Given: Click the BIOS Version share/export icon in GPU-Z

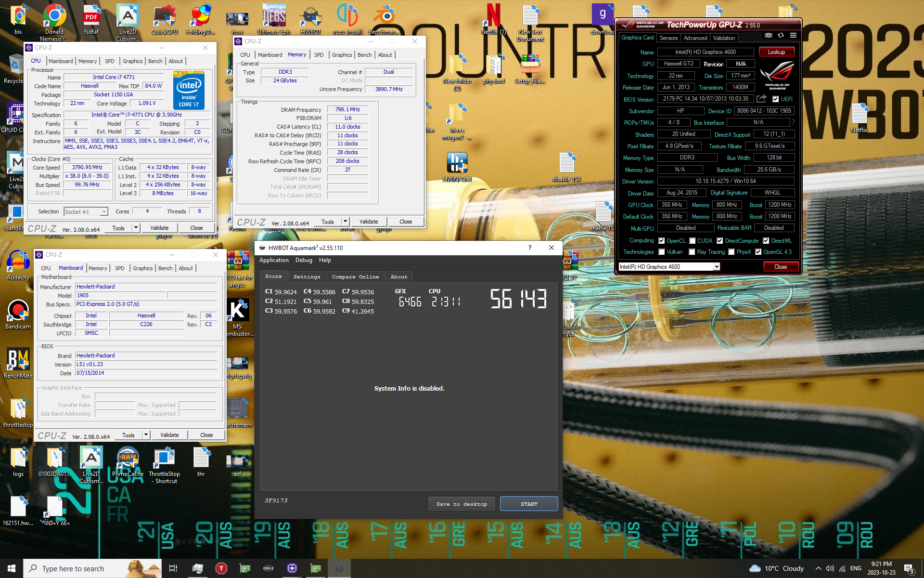Looking at the screenshot, I should click(761, 99).
